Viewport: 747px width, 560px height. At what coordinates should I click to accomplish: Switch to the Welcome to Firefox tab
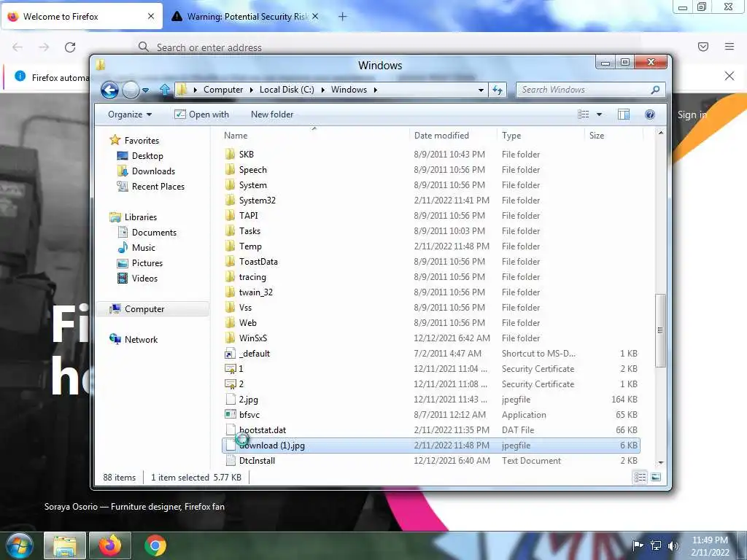point(82,17)
